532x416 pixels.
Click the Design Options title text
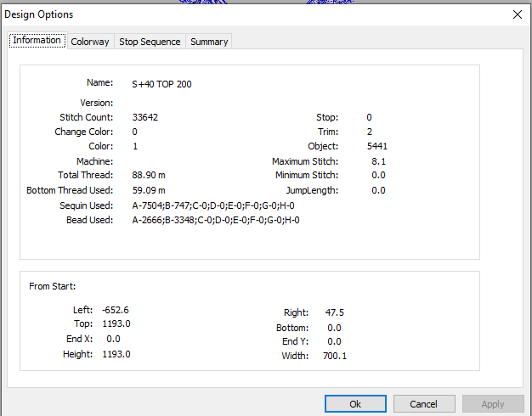tap(39, 14)
